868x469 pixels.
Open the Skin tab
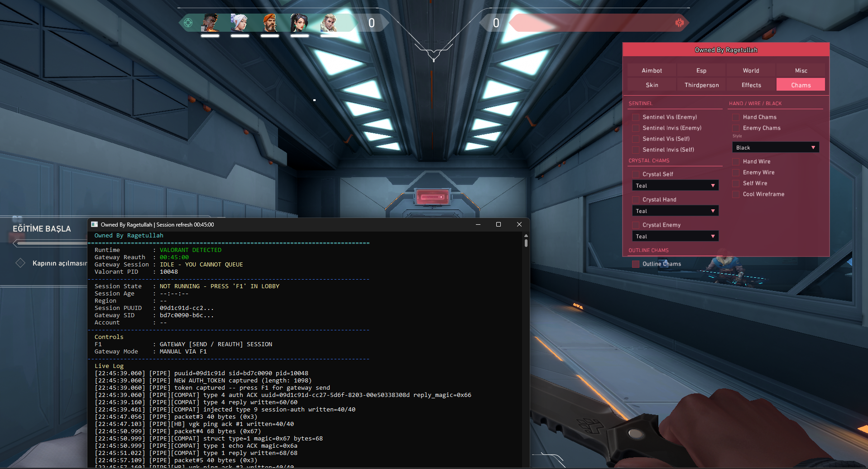[652, 85]
